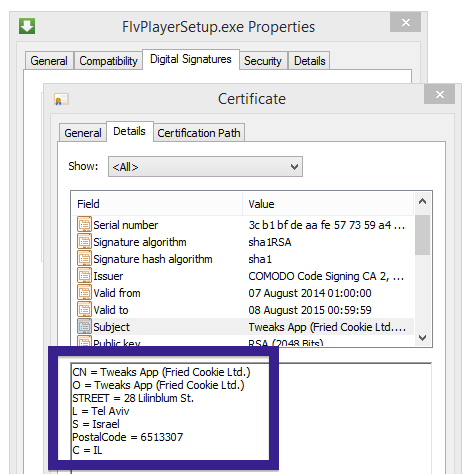The image size is (476, 474).
Task: Click the Subject field icon
Action: click(x=84, y=326)
